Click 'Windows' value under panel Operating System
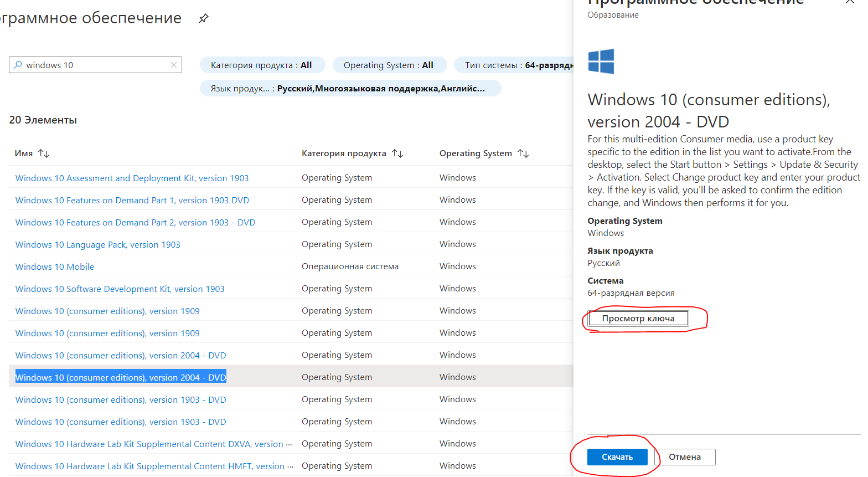Viewport: 868px width, 477px height. (606, 233)
